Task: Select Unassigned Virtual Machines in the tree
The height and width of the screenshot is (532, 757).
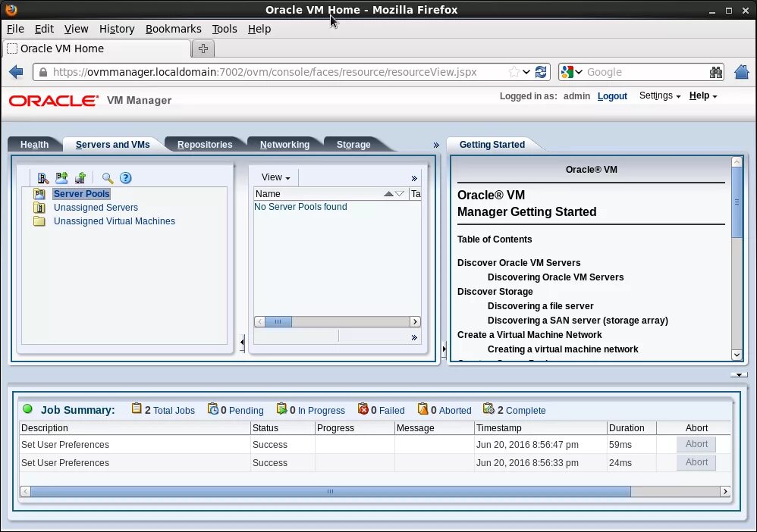Action: (x=115, y=221)
